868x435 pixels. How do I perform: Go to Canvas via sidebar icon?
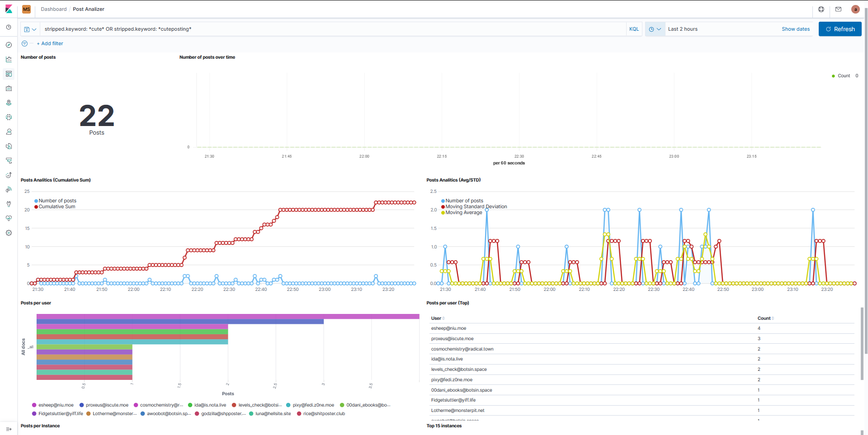9,89
